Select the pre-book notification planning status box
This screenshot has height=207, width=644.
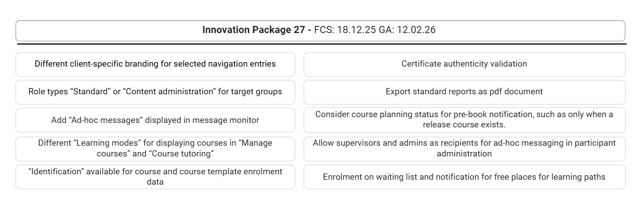[x=464, y=119]
